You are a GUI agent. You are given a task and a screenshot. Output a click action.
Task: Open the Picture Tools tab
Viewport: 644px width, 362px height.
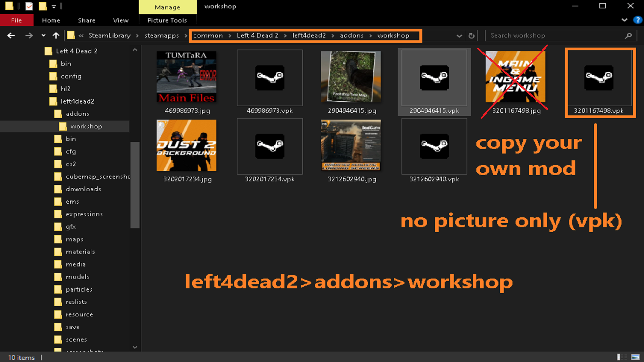(x=167, y=20)
